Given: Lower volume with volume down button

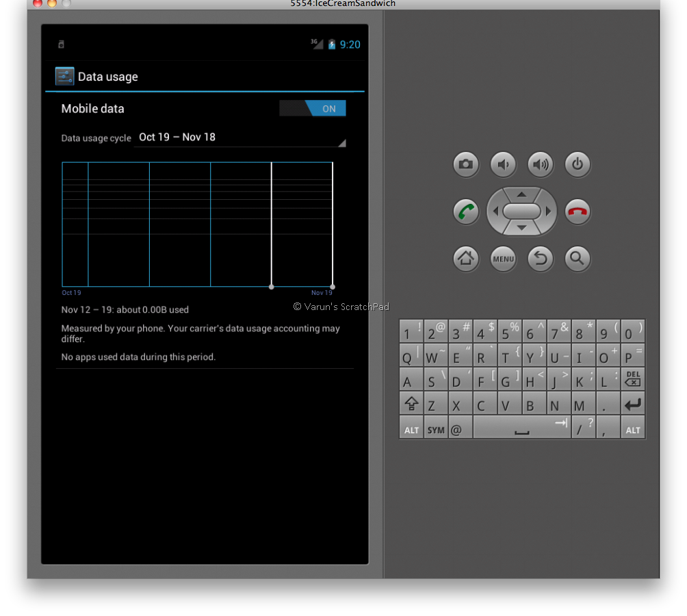Looking at the screenshot, I should tap(503, 165).
